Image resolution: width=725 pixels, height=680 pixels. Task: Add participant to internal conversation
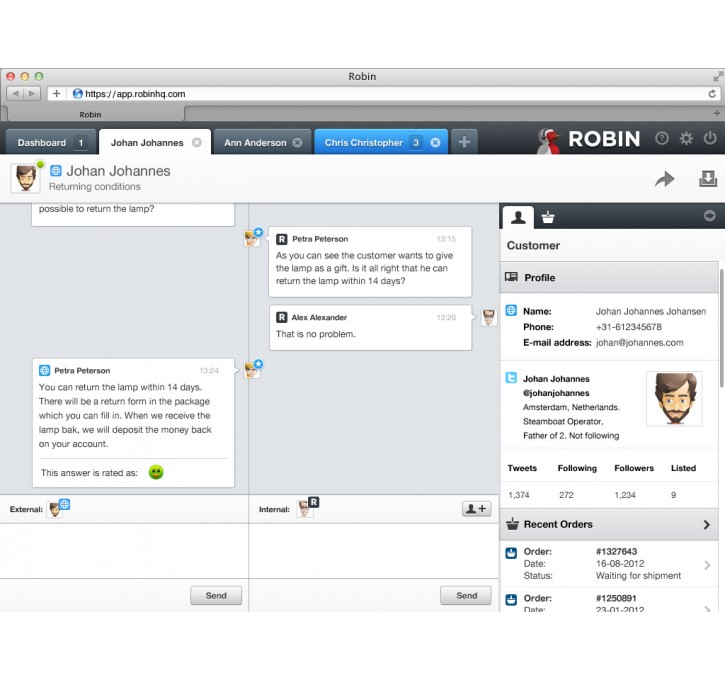[x=476, y=509]
